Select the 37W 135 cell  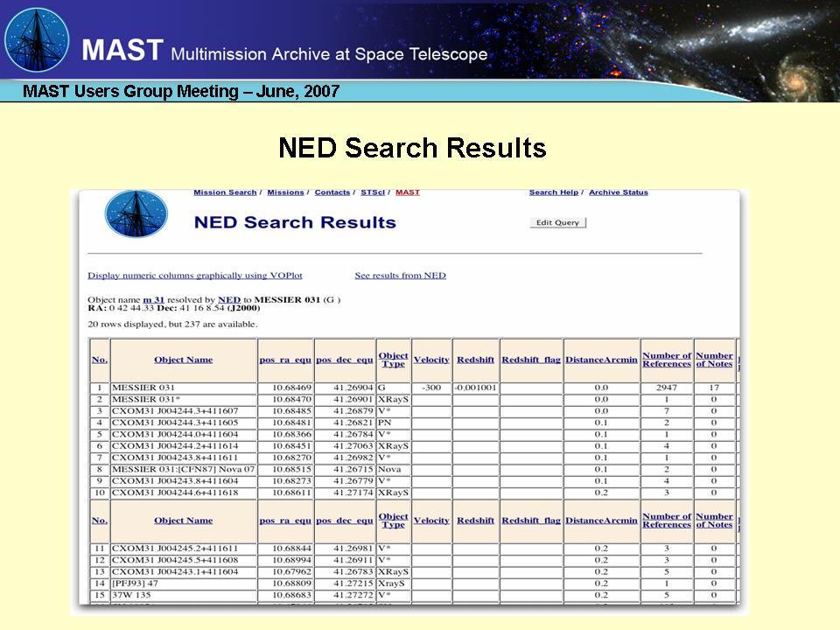[x=183, y=595]
